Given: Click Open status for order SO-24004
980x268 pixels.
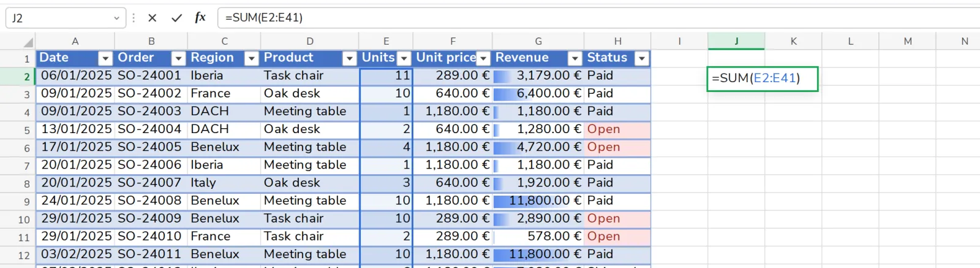Looking at the screenshot, I should (617, 129).
